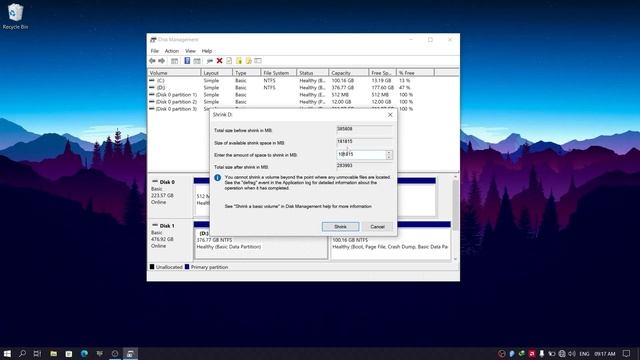Sort by Capacity column header
640x360 pixels.
click(x=349, y=73)
